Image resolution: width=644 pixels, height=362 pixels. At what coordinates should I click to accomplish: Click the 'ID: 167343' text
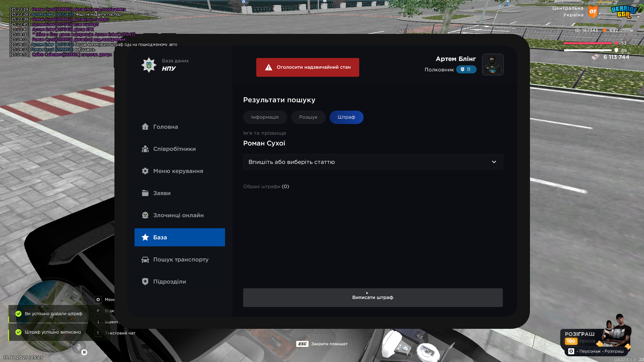(x=587, y=30)
